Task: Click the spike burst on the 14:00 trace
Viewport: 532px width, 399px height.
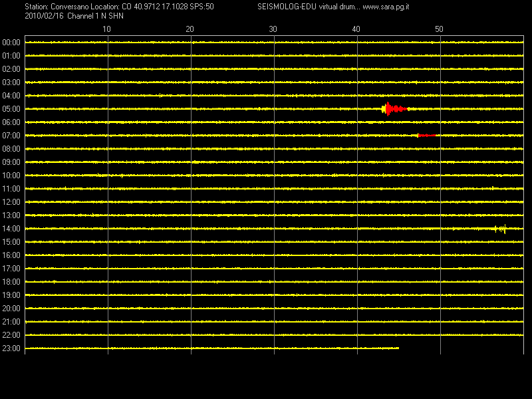Action: point(500,229)
